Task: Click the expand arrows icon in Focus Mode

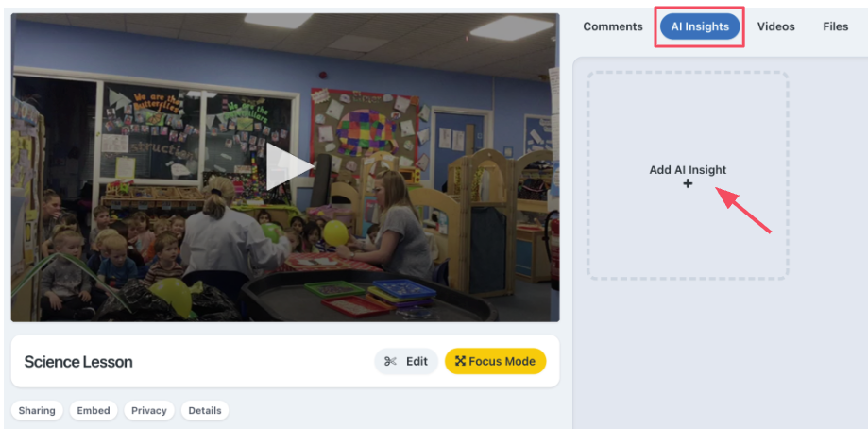Action: pyautogui.click(x=460, y=361)
